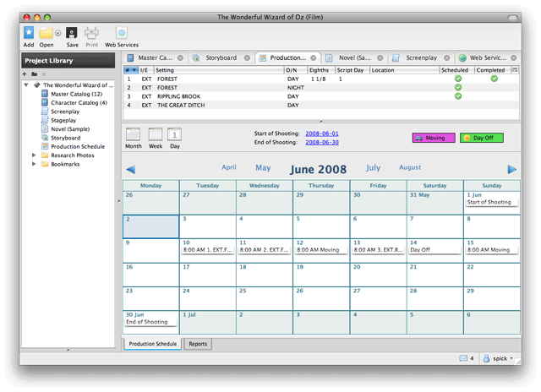Open the messages envelope icon in status bar
Screen dimensions: 541x392
[x=463, y=358]
